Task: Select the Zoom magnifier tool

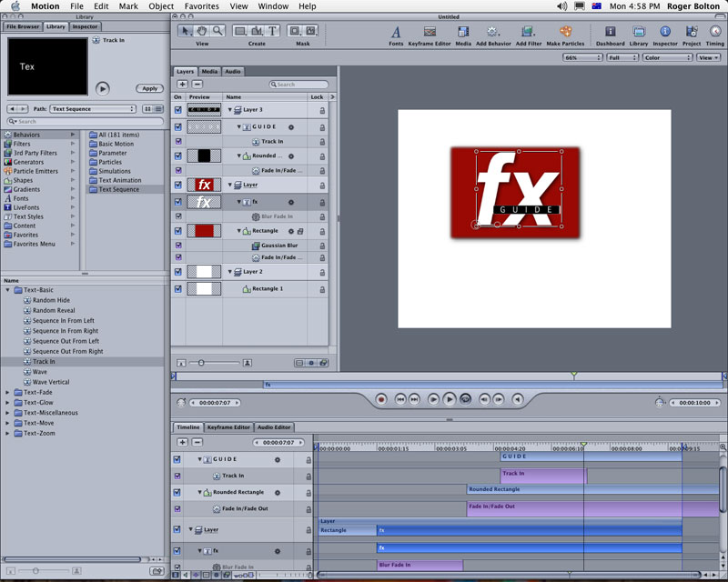Action: pyautogui.click(x=217, y=31)
